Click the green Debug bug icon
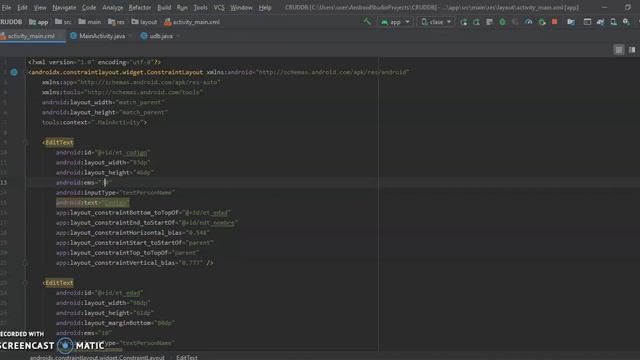Image resolution: width=640 pixels, height=360 pixels. (502, 22)
